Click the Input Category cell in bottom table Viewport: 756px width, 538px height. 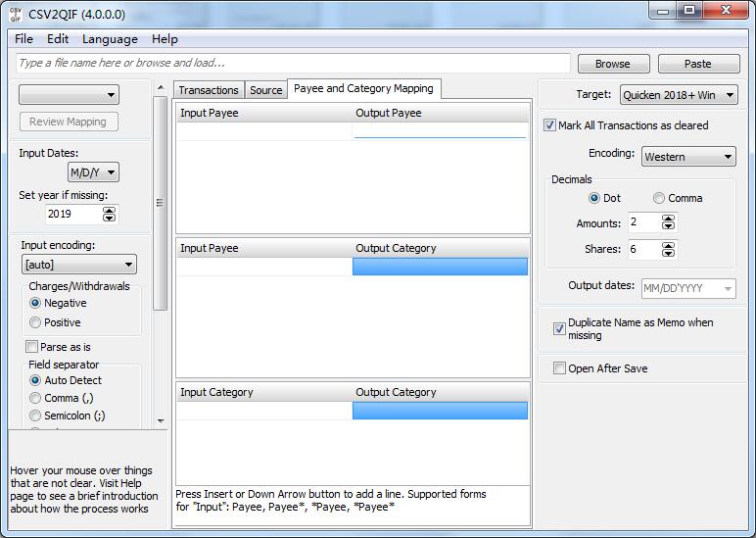(264, 411)
